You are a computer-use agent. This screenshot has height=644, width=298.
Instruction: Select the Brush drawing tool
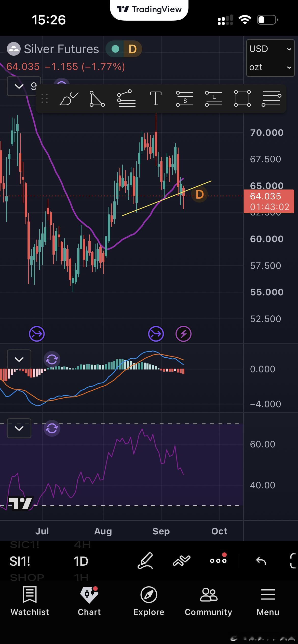[x=69, y=99]
